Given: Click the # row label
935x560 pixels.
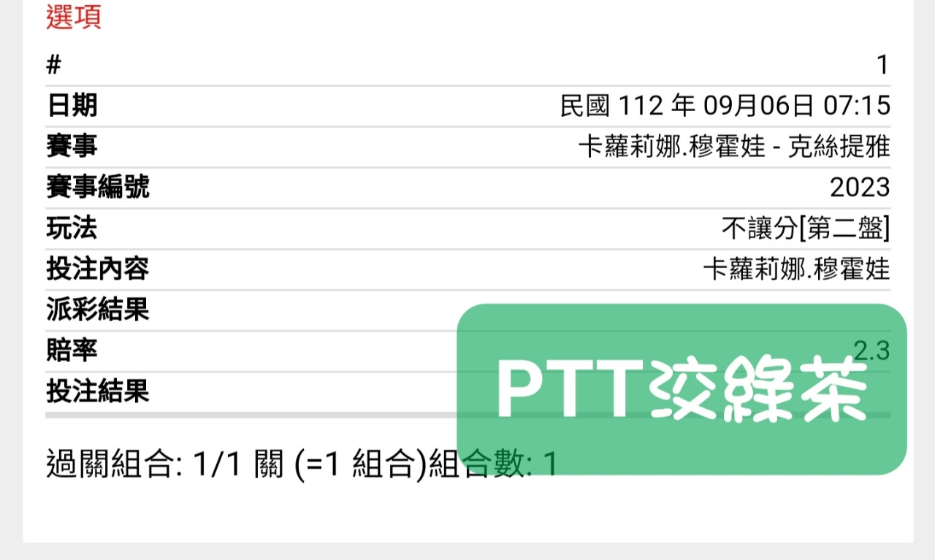Looking at the screenshot, I should pyautogui.click(x=53, y=65).
